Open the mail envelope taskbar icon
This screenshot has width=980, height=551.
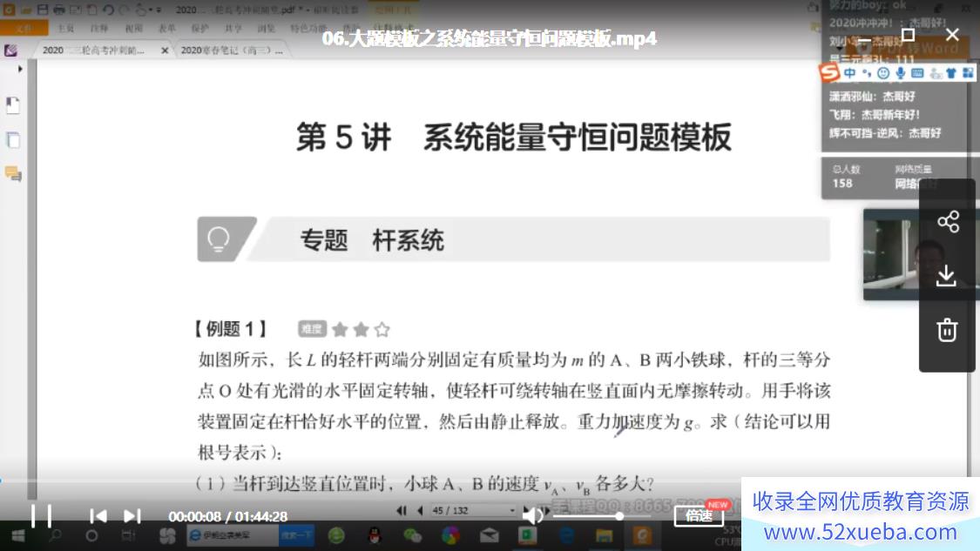pyautogui.click(x=490, y=535)
